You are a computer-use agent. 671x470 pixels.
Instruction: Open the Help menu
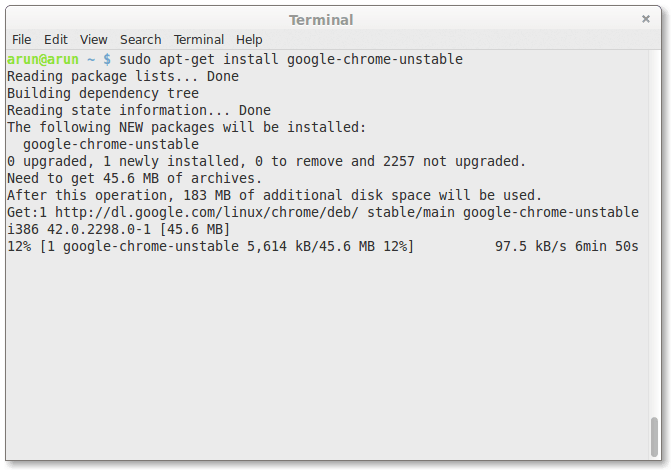pyautogui.click(x=249, y=39)
